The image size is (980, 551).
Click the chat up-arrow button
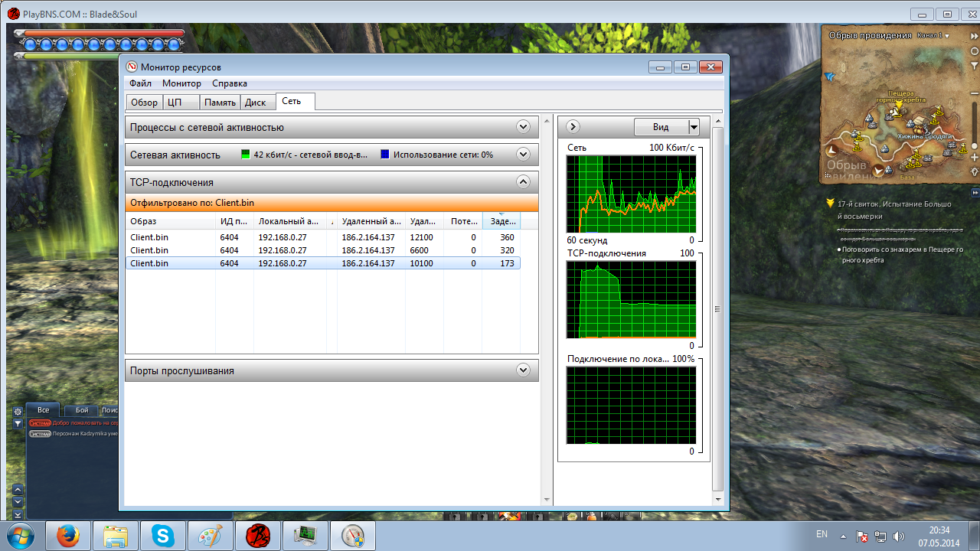tap(18, 490)
